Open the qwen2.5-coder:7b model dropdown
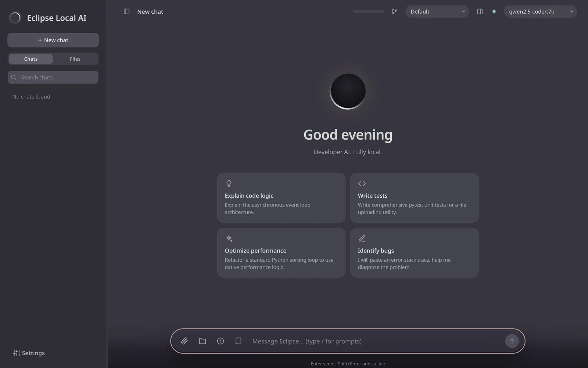588x368 pixels. 540,12
